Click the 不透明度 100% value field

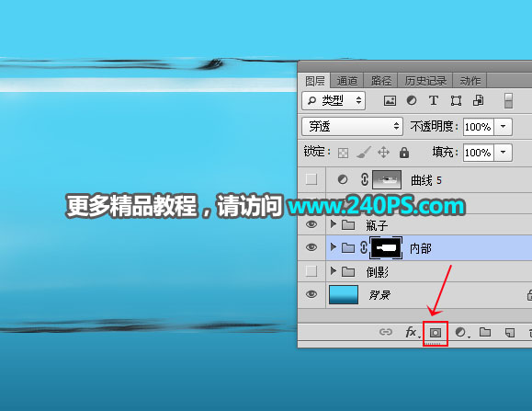tap(478, 127)
